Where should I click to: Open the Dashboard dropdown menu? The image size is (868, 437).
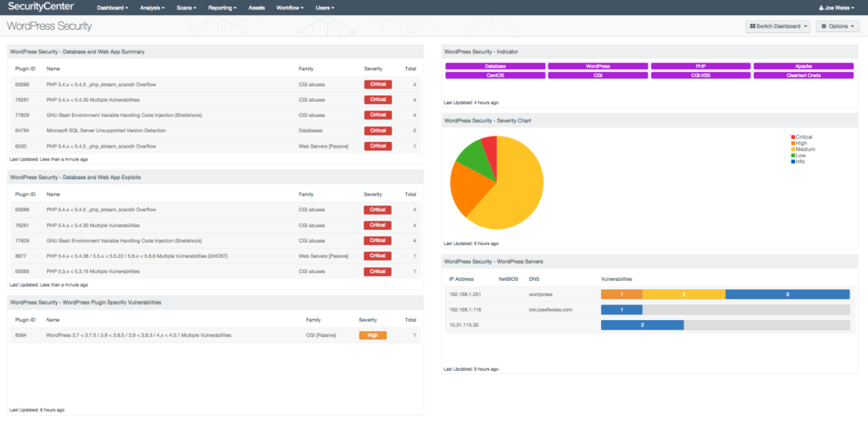112,8
